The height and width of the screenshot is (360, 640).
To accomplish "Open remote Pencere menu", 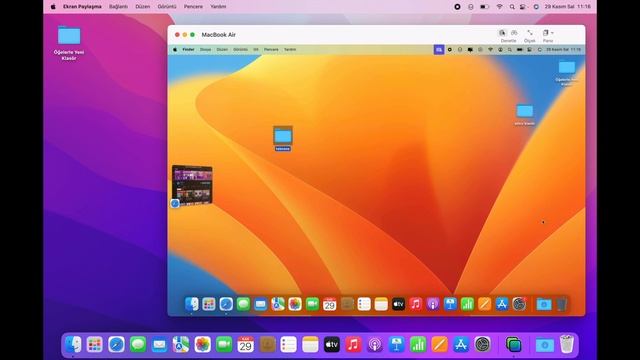I will (x=271, y=49).
